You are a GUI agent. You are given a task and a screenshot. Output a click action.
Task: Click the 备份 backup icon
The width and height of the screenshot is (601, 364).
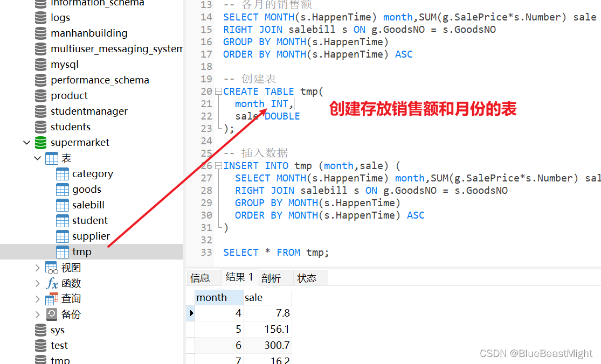pos(52,314)
